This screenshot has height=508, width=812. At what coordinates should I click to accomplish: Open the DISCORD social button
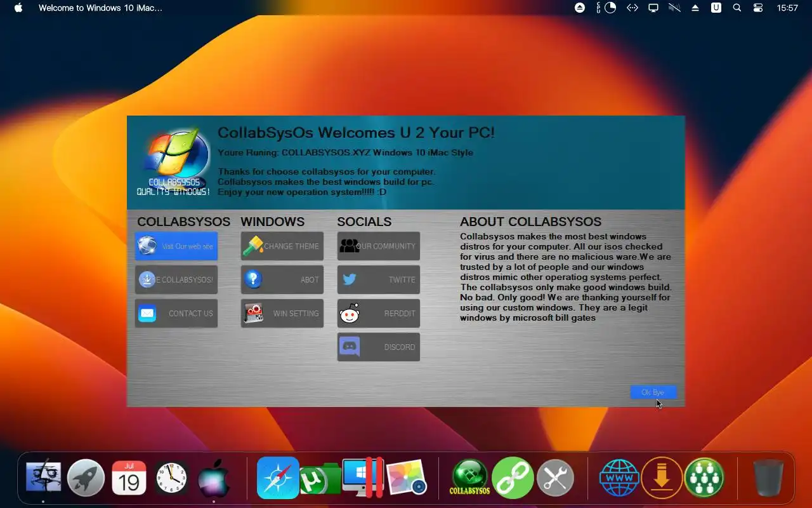379,347
